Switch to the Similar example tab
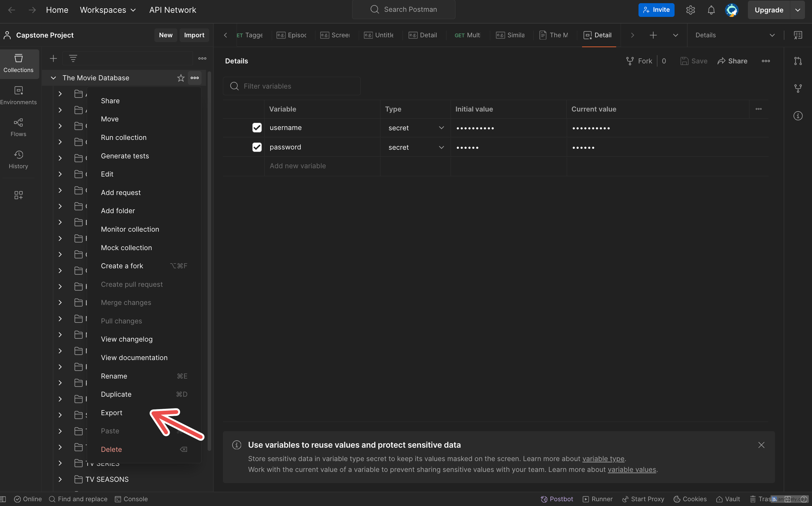The height and width of the screenshot is (506, 812). coord(511,35)
